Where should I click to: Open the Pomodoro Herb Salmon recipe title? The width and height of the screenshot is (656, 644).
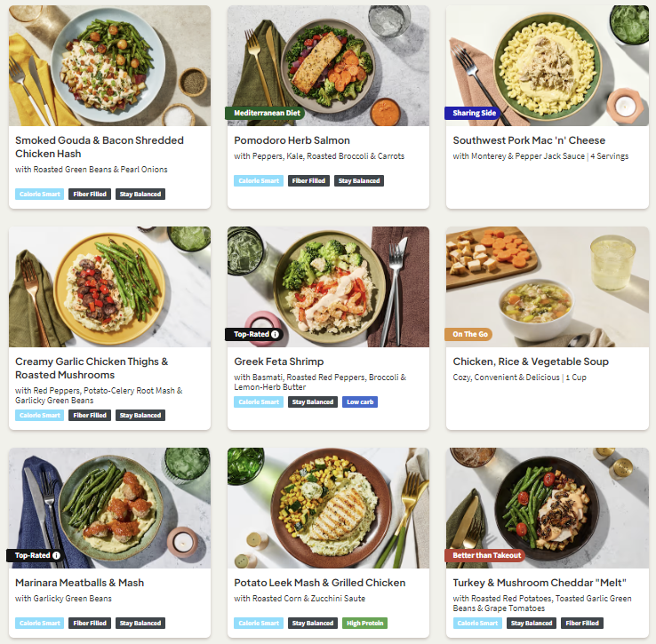[x=292, y=140]
